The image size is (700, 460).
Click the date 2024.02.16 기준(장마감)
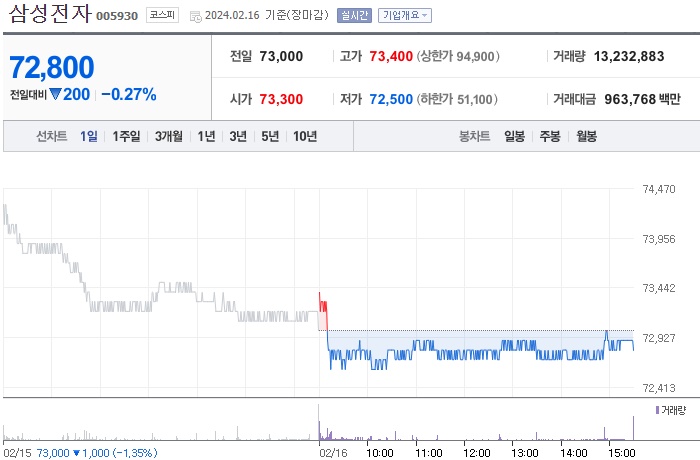[267, 16]
